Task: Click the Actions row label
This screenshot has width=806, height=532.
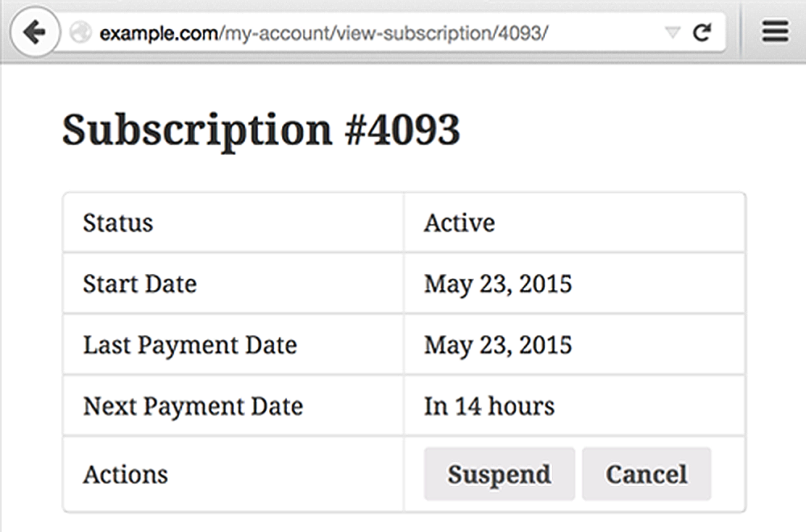Action: (x=125, y=474)
